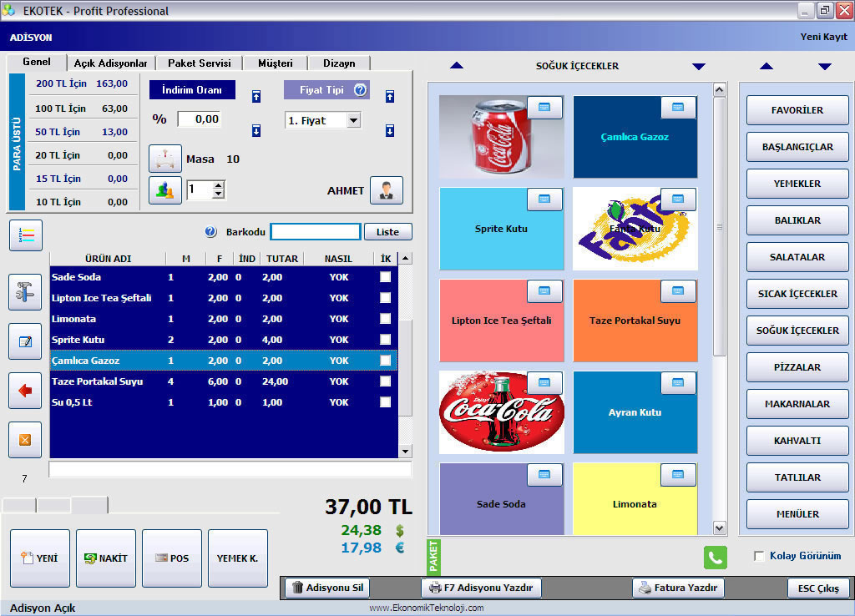Click the down arrow right of SOĞUK İÇECEKLER heading

(699, 67)
